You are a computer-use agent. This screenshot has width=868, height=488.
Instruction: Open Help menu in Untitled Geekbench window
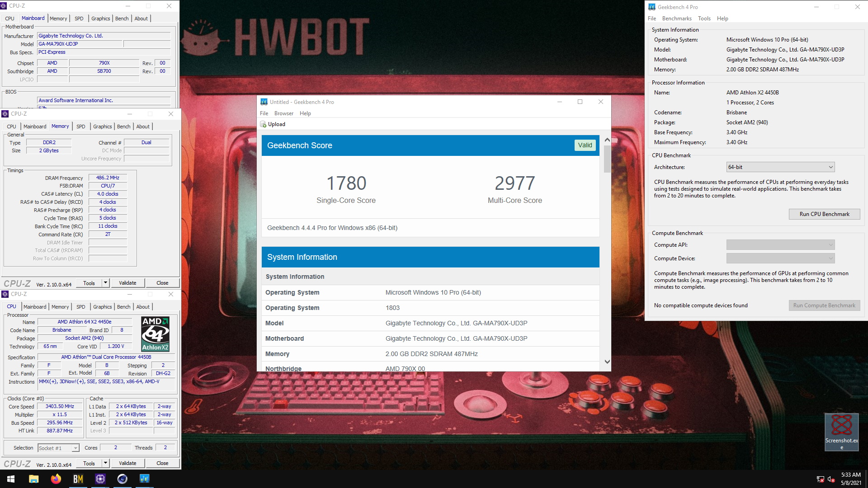(x=305, y=113)
